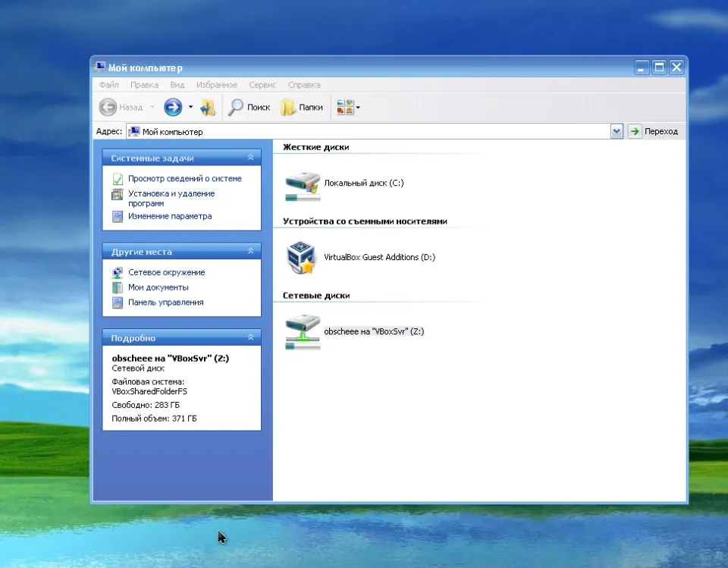
Task: Click the Сетевое окружение icon
Action: point(118,272)
